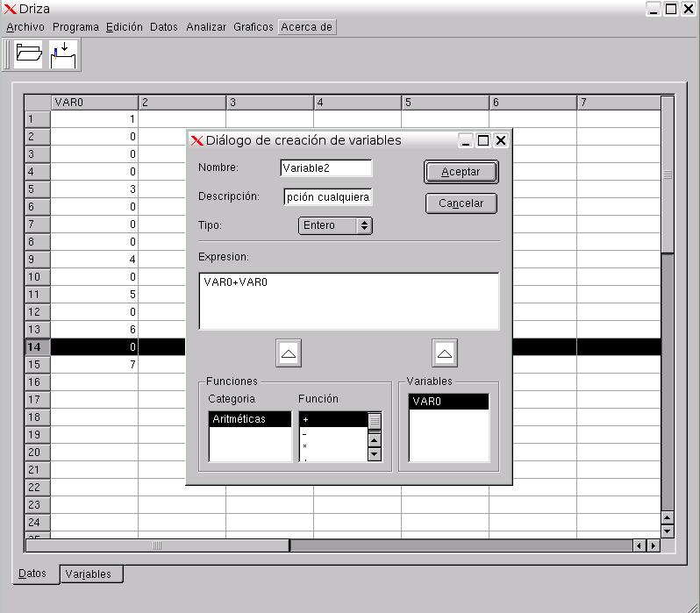Insert function with the up-arrow under Expresion
The width and height of the screenshot is (700, 613).
289,353
